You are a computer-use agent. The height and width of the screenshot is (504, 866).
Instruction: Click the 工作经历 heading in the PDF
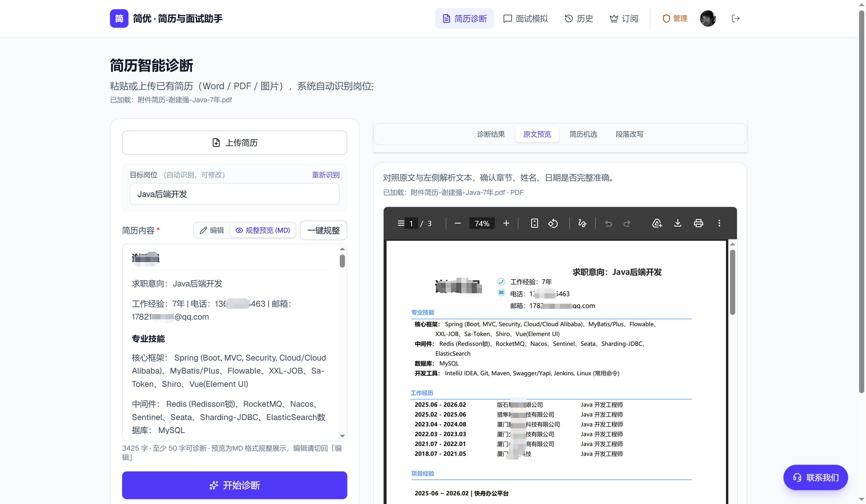(422, 393)
